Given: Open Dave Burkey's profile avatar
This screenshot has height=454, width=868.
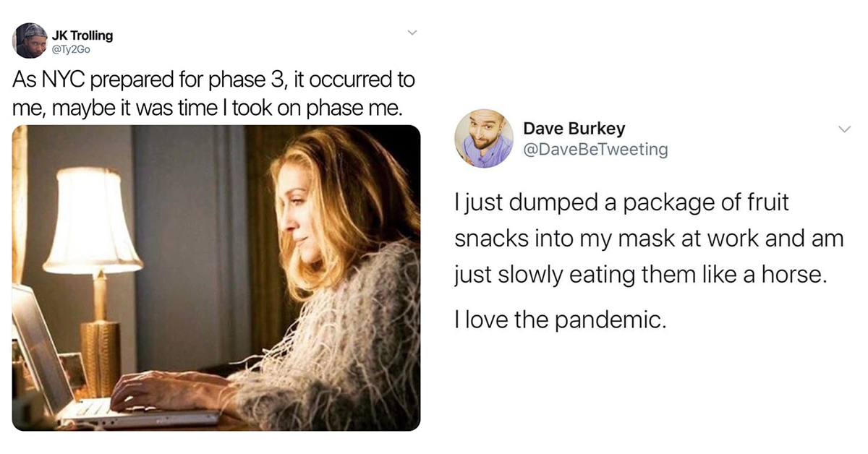Looking at the screenshot, I should (483, 138).
